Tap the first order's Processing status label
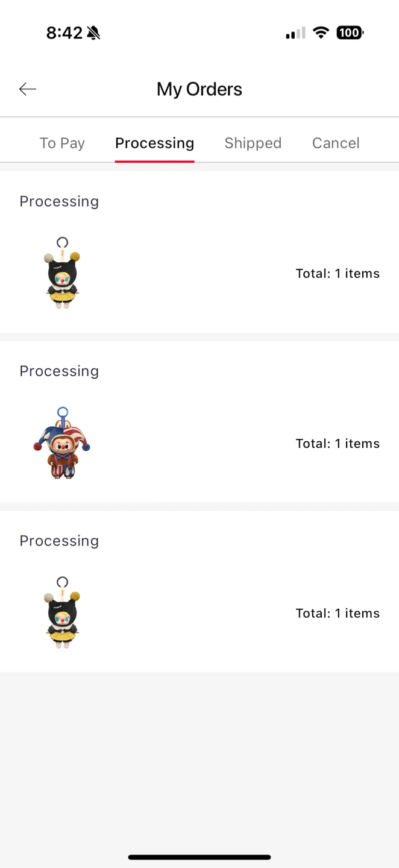This screenshot has width=399, height=868. point(59,201)
